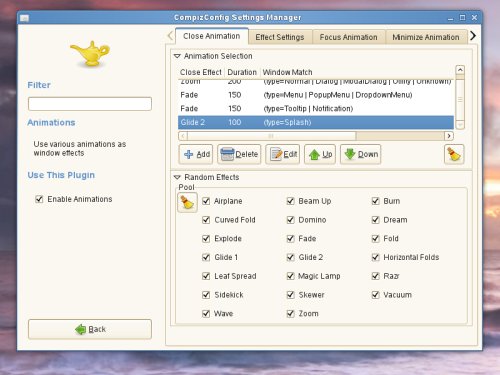
Task: Toggle Horizontal Folds effect
Action: point(375,257)
